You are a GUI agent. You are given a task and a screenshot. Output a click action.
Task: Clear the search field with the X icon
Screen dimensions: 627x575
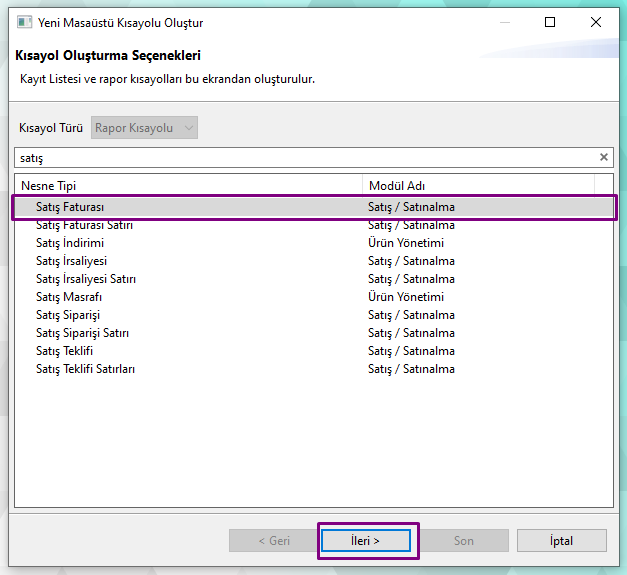[603, 157]
